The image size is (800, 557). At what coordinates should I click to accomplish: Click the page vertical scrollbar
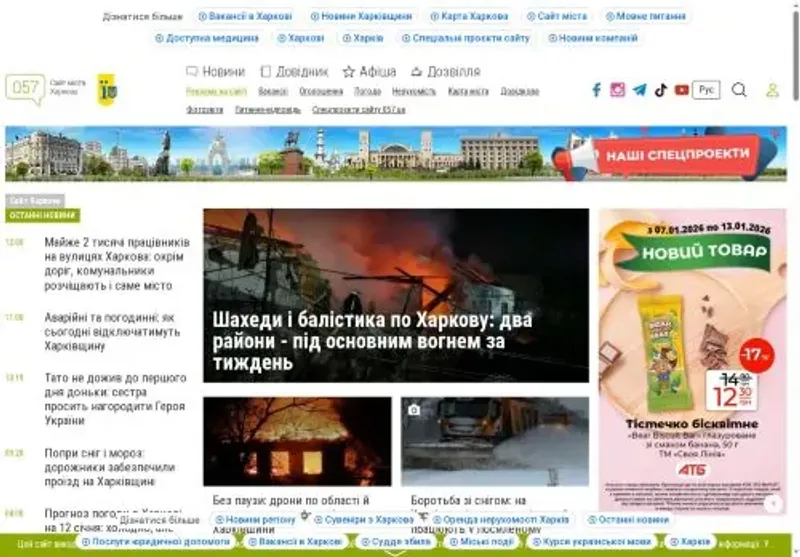click(x=796, y=54)
